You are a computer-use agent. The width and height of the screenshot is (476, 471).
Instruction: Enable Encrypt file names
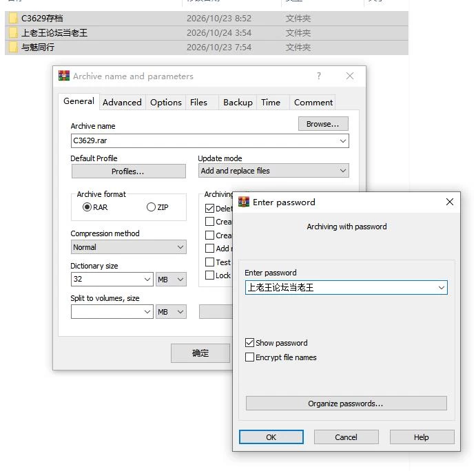249,357
